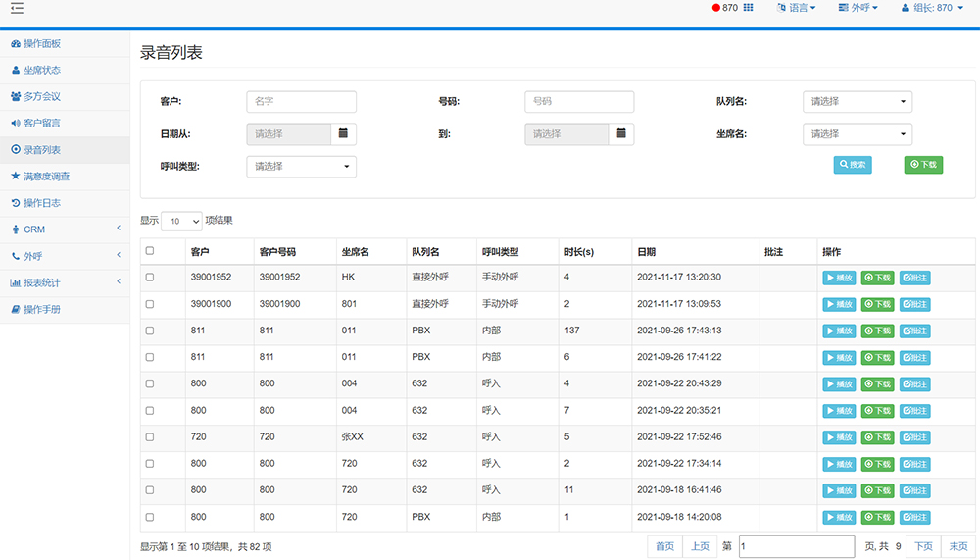Check the row for 39001900
The height and width of the screenshot is (560, 980).
coord(149,304)
